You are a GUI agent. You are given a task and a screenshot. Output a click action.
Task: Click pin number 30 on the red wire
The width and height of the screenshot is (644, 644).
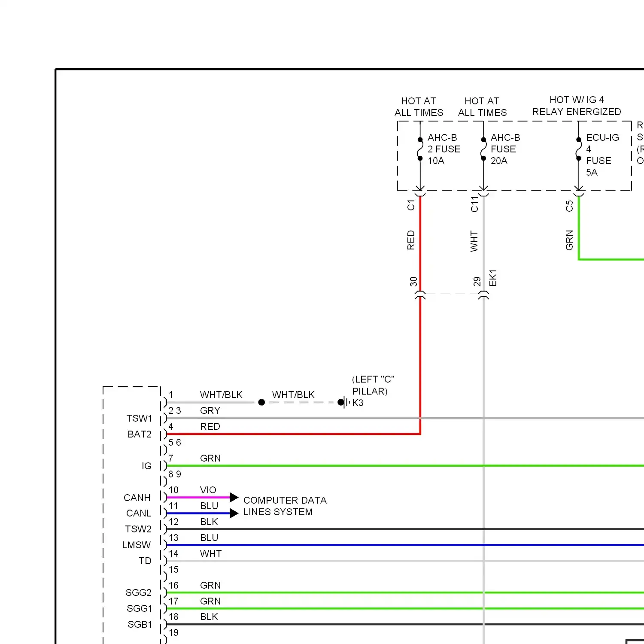(x=413, y=282)
